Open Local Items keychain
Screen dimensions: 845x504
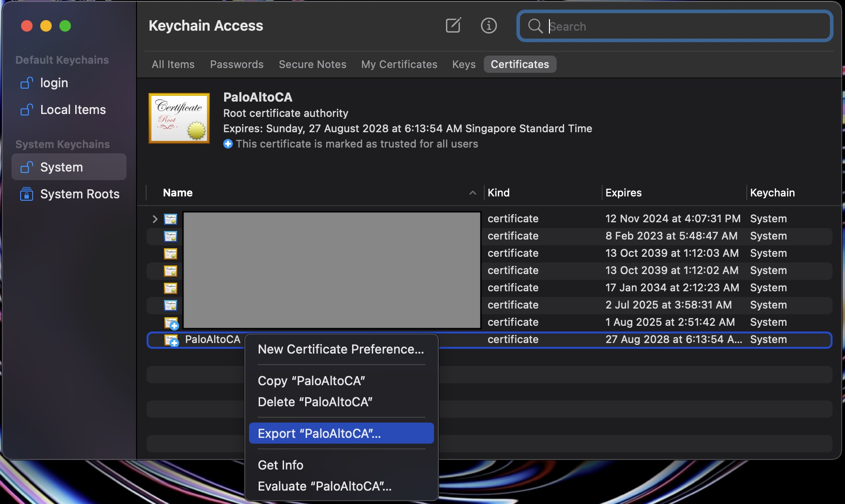pyautogui.click(x=73, y=110)
